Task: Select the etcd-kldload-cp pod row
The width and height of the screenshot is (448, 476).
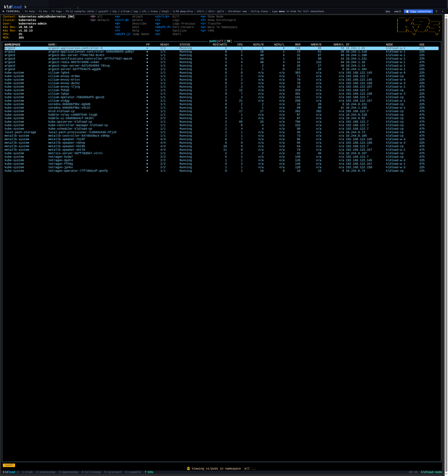Action: [221, 111]
